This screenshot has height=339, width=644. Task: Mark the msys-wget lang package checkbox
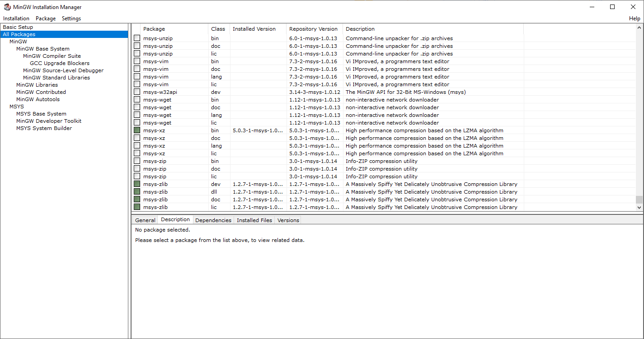pos(137,115)
